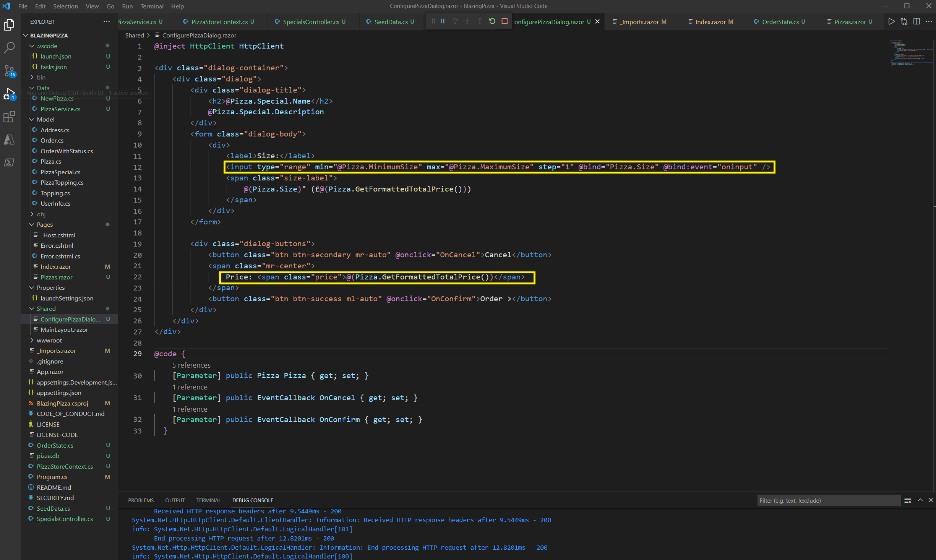
Task: Open the Search view in activity bar
Action: pos(9,48)
